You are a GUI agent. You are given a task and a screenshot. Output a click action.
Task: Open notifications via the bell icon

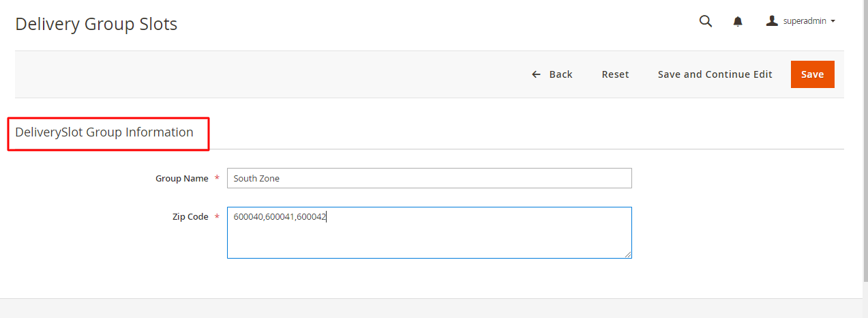coord(738,22)
